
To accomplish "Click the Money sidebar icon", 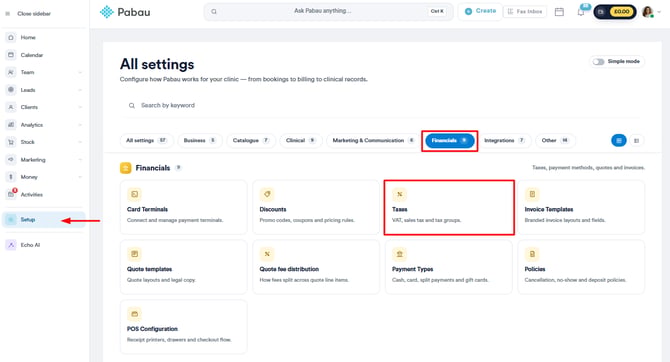I will coord(11,177).
